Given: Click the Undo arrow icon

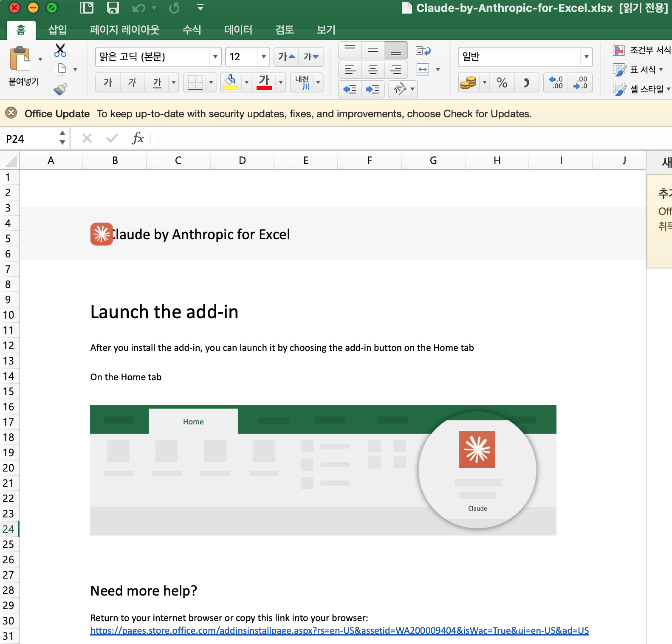Looking at the screenshot, I should tap(138, 8).
